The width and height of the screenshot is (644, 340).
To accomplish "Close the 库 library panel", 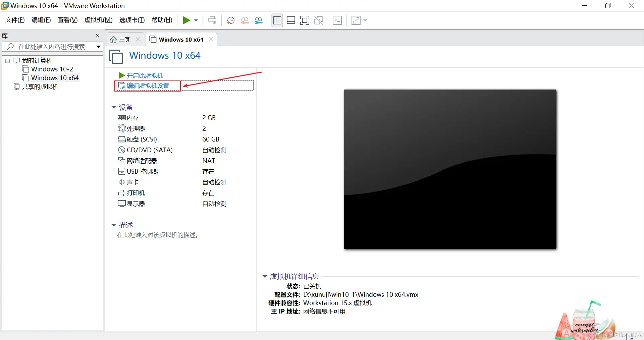I will tap(98, 36).
